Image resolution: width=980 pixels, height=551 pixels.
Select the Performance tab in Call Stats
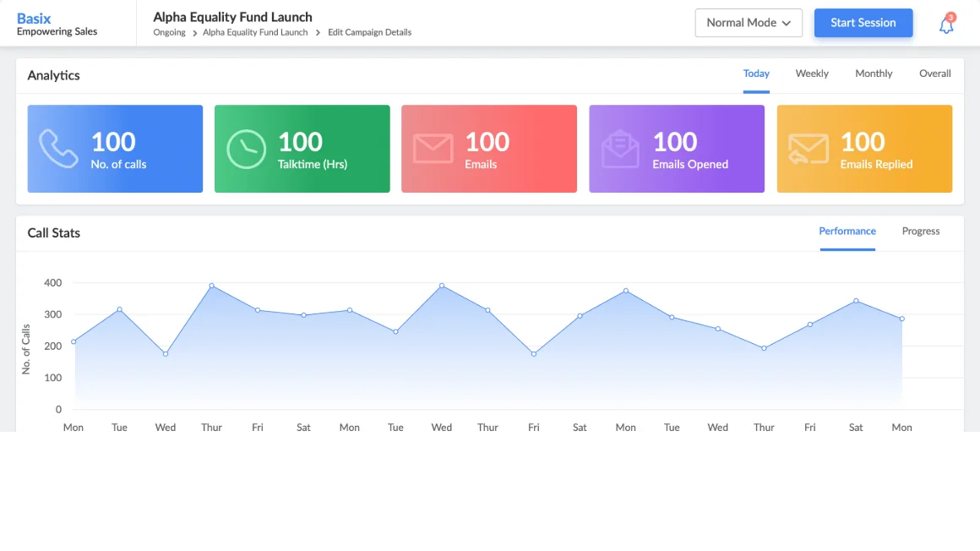(847, 232)
